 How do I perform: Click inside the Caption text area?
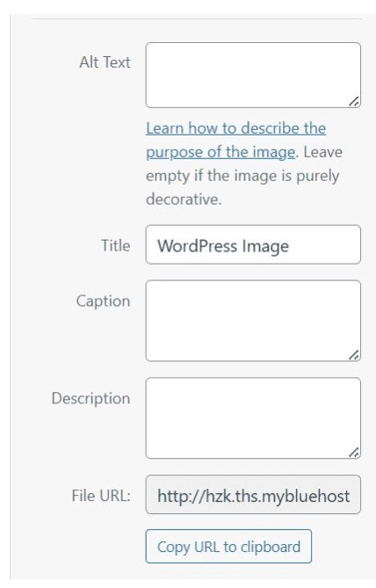(253, 321)
